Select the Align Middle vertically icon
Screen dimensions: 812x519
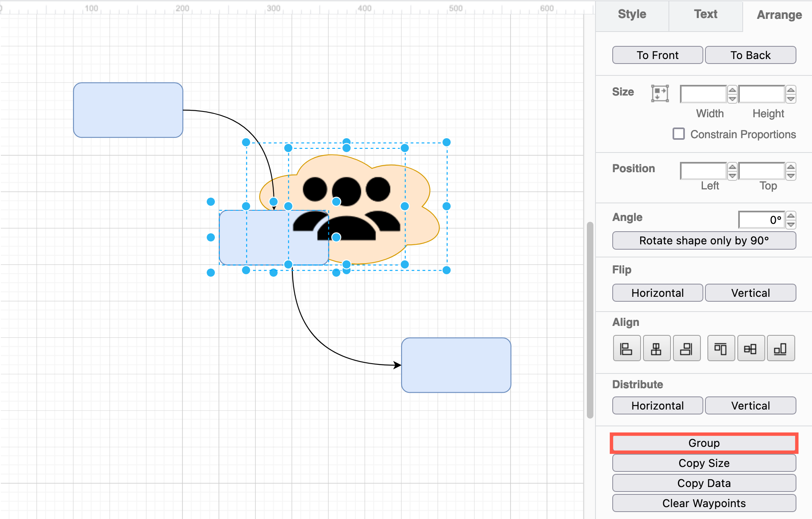751,348
